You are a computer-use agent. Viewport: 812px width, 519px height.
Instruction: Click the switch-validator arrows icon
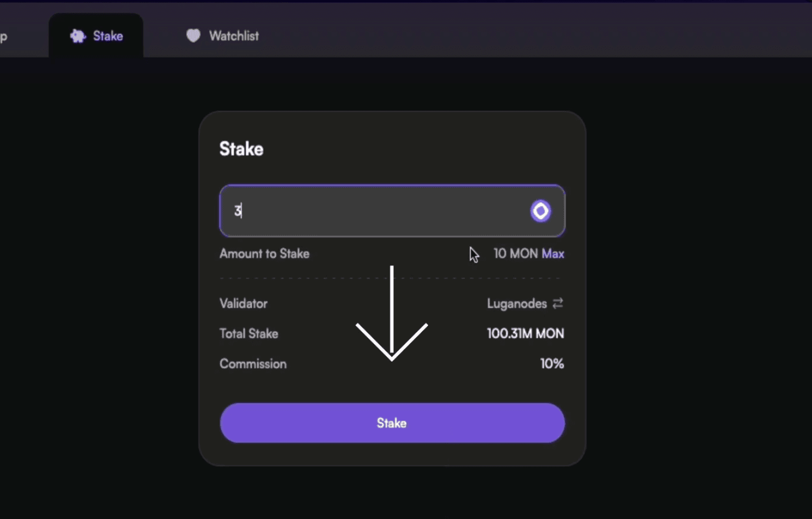click(558, 303)
